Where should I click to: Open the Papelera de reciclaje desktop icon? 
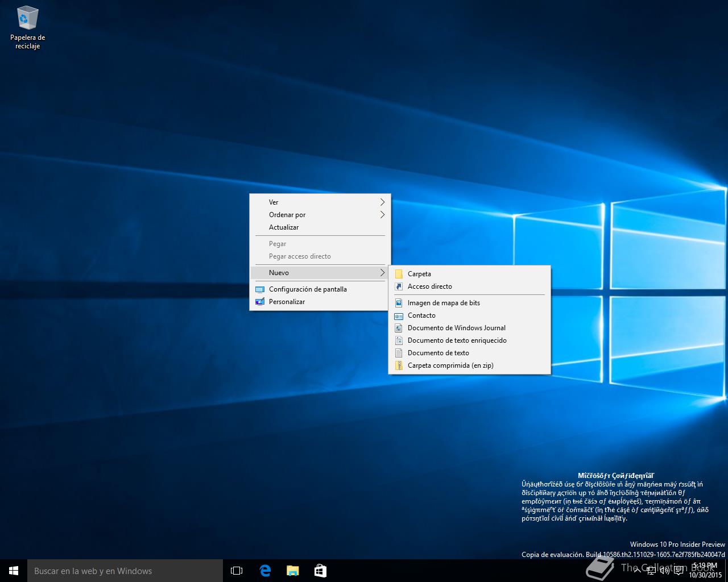pos(27,27)
